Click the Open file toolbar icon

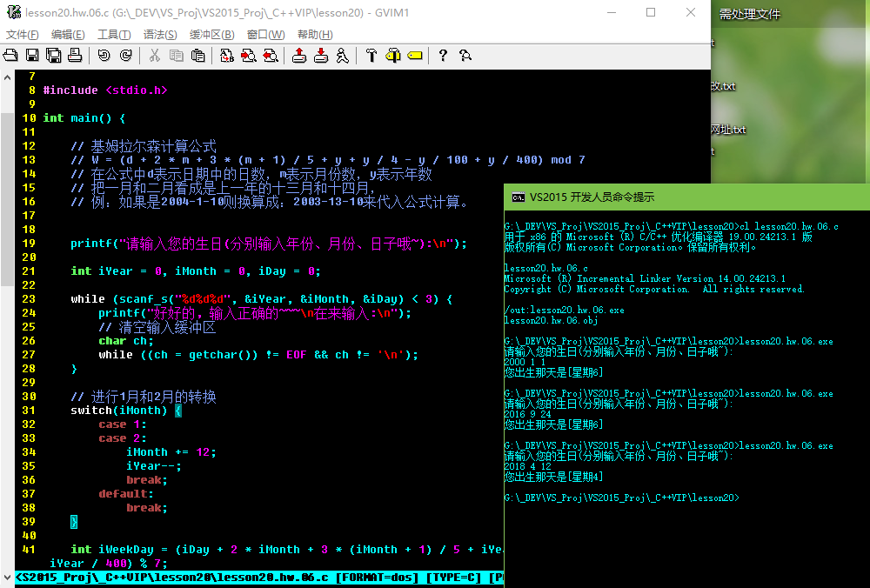11,56
